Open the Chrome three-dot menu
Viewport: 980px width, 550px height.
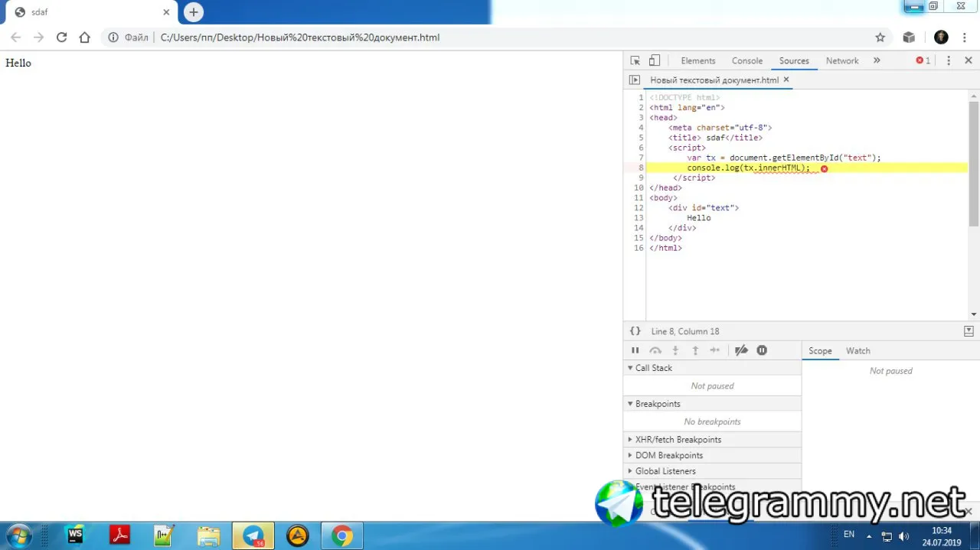[966, 37]
